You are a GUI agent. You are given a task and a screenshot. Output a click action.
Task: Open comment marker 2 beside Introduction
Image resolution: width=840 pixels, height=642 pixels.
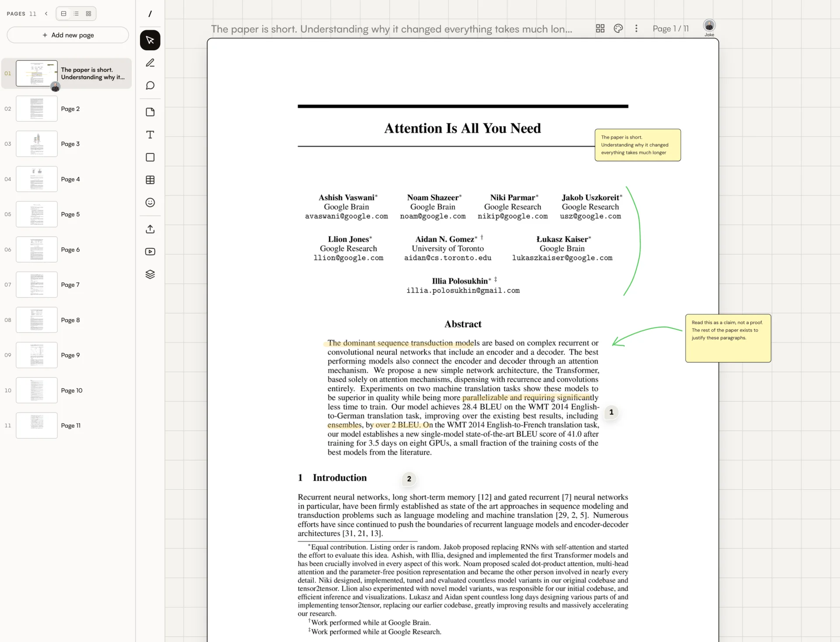click(409, 479)
